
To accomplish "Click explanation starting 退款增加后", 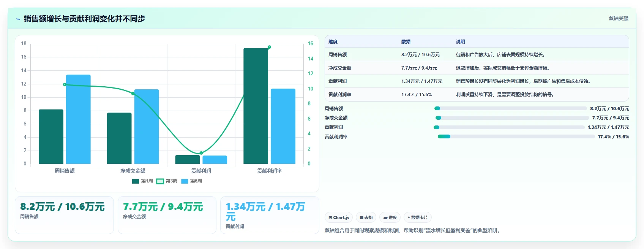I will coord(503,68).
